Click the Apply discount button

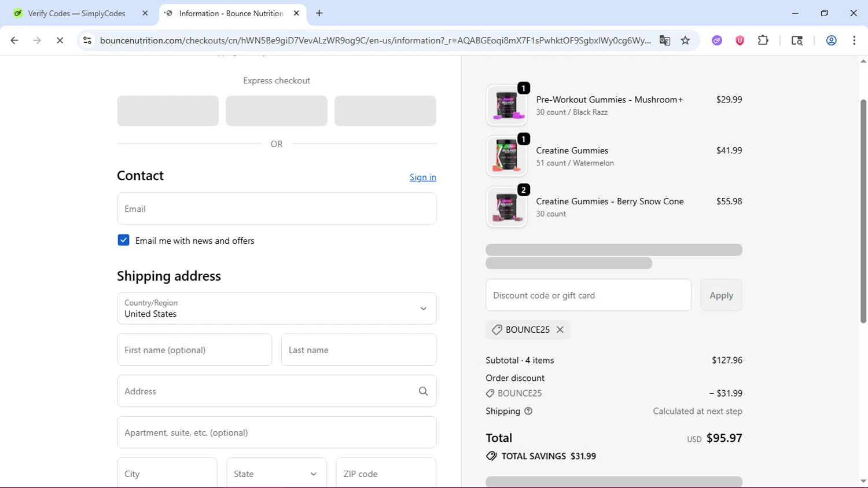(721, 295)
